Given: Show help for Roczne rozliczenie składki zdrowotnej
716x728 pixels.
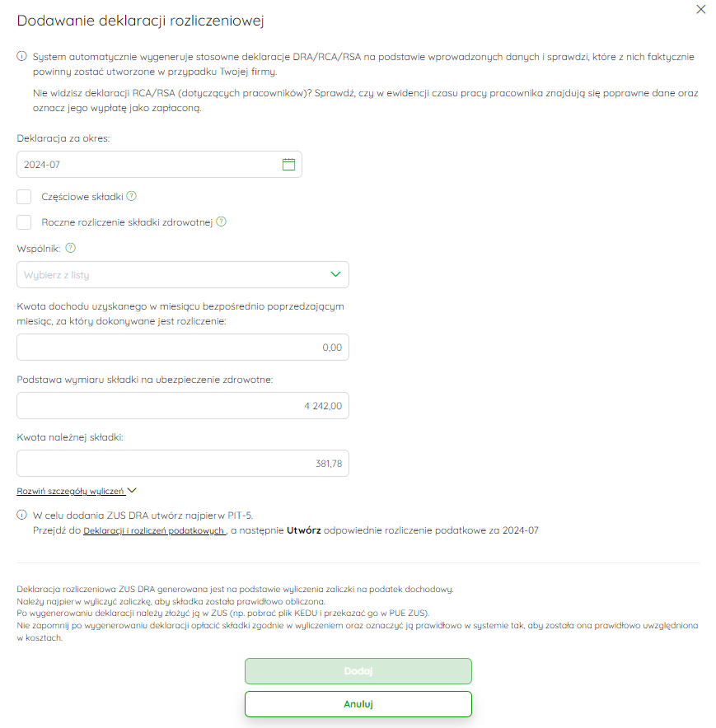Looking at the screenshot, I should pyautogui.click(x=221, y=222).
